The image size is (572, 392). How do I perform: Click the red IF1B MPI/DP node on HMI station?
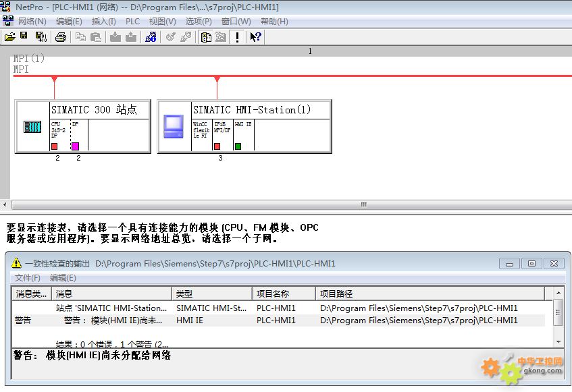tap(217, 146)
